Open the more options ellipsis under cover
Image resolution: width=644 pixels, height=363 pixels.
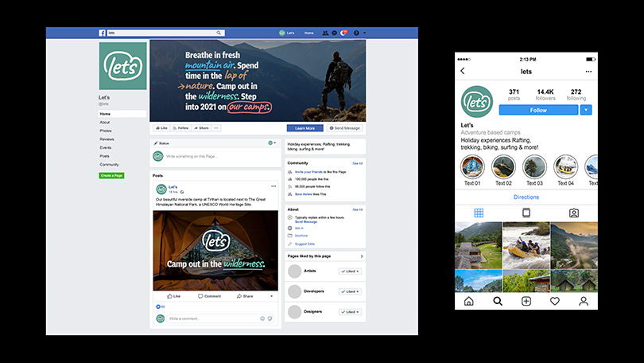point(216,128)
